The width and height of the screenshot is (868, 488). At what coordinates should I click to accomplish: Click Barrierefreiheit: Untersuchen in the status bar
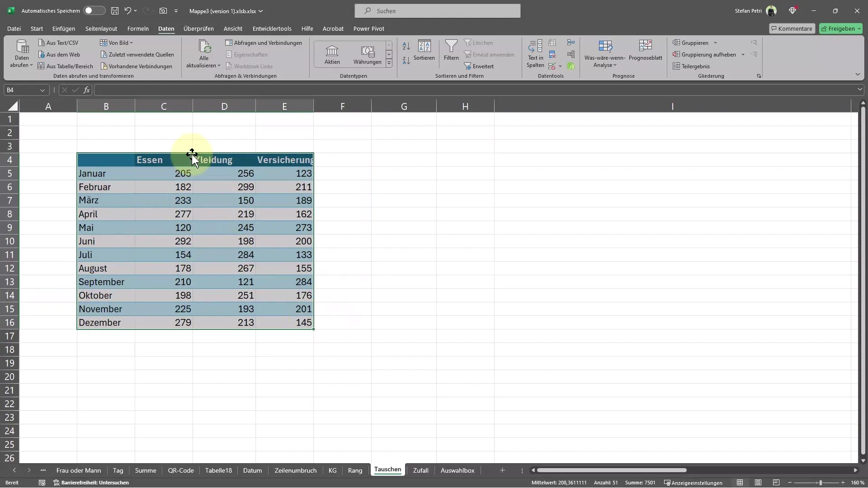[x=91, y=483]
